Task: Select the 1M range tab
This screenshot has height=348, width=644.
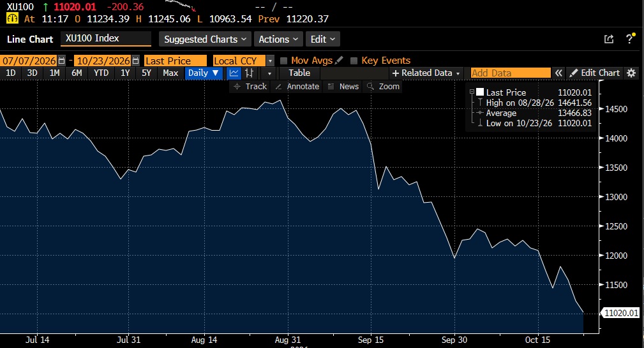Action: tap(54, 73)
